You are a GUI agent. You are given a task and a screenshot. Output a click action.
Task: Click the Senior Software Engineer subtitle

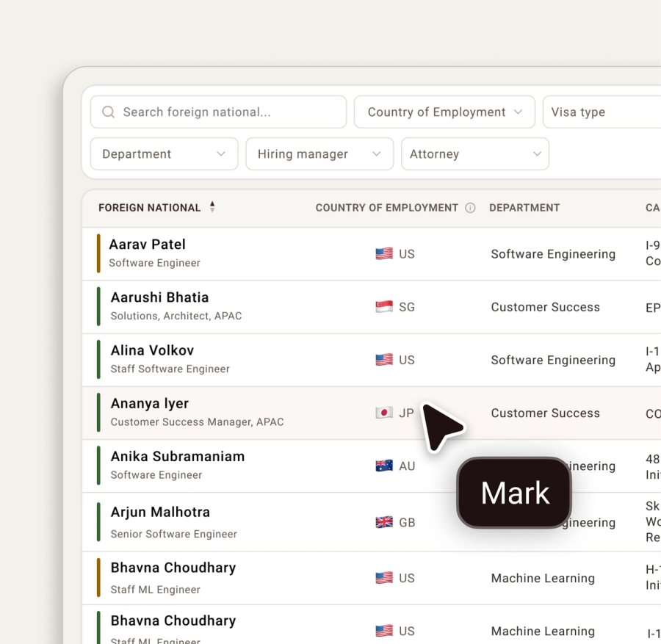pyautogui.click(x=173, y=534)
